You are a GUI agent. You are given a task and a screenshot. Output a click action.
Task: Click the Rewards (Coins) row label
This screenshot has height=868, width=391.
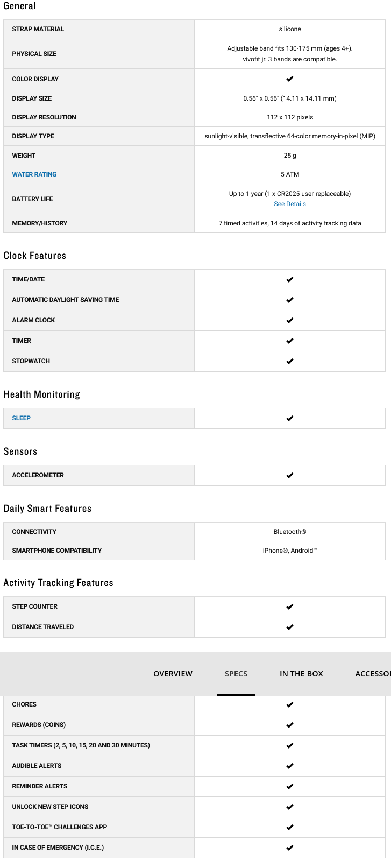[x=39, y=725]
